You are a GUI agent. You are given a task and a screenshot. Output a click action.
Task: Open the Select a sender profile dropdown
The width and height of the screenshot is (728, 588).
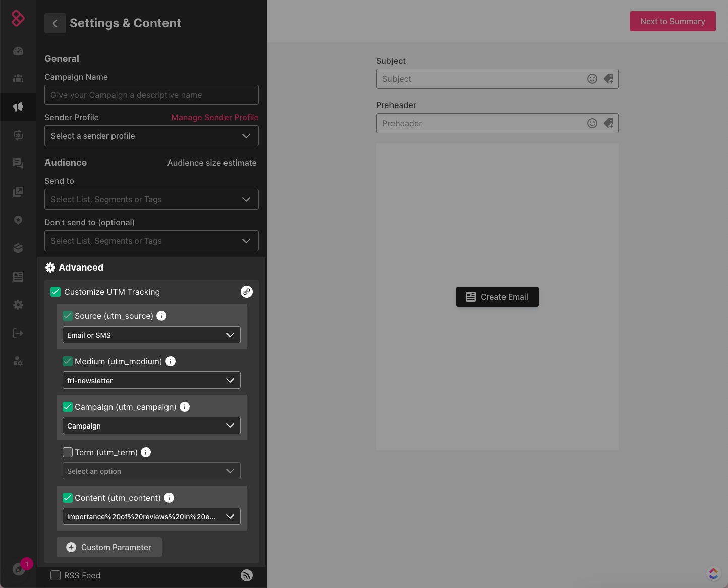coord(151,136)
